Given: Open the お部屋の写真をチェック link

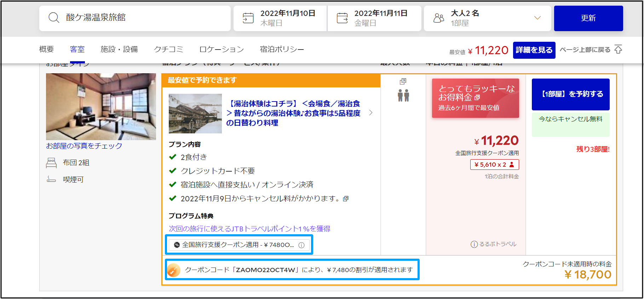Looking at the screenshot, I should [x=84, y=146].
